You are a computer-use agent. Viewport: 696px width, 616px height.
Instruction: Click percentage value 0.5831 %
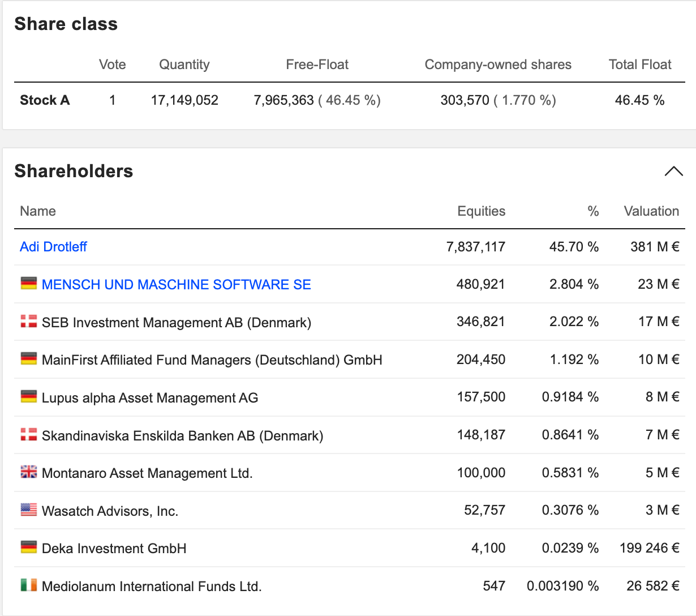570,473
